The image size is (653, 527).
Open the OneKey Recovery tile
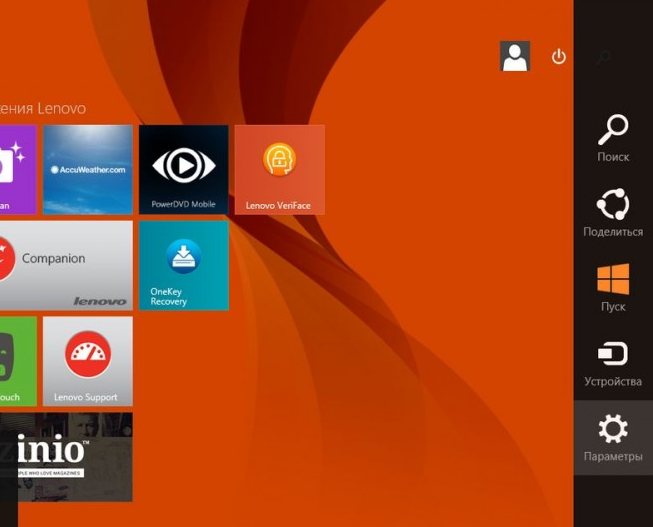click(183, 265)
